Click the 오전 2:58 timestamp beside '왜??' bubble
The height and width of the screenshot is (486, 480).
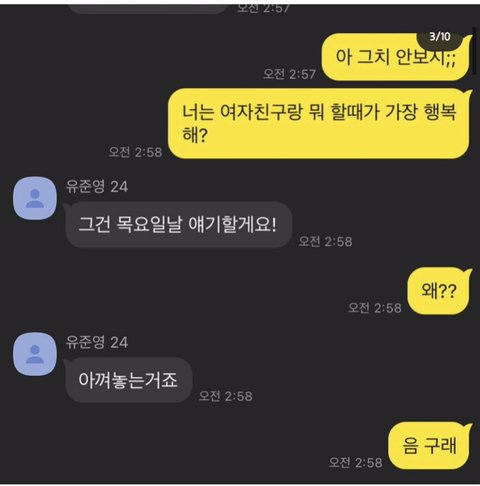[375, 308]
